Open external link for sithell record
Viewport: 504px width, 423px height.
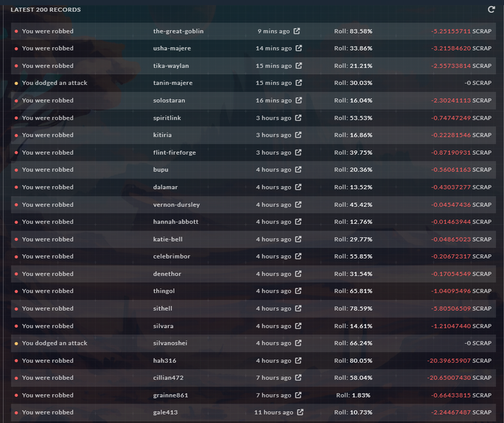[x=299, y=308]
